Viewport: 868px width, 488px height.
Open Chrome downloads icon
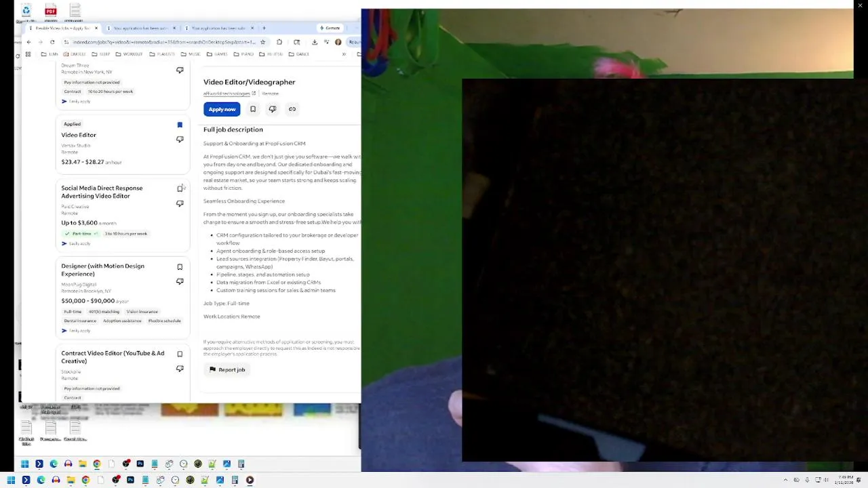(x=315, y=42)
